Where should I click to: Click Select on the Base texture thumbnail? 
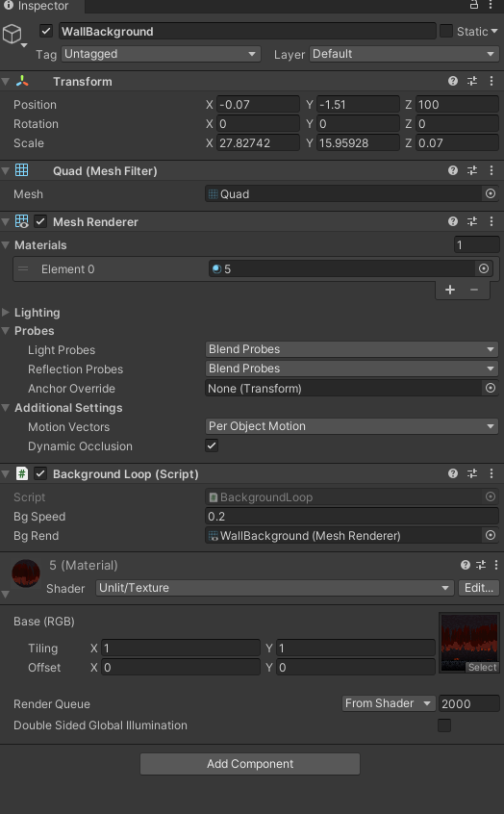(482, 668)
